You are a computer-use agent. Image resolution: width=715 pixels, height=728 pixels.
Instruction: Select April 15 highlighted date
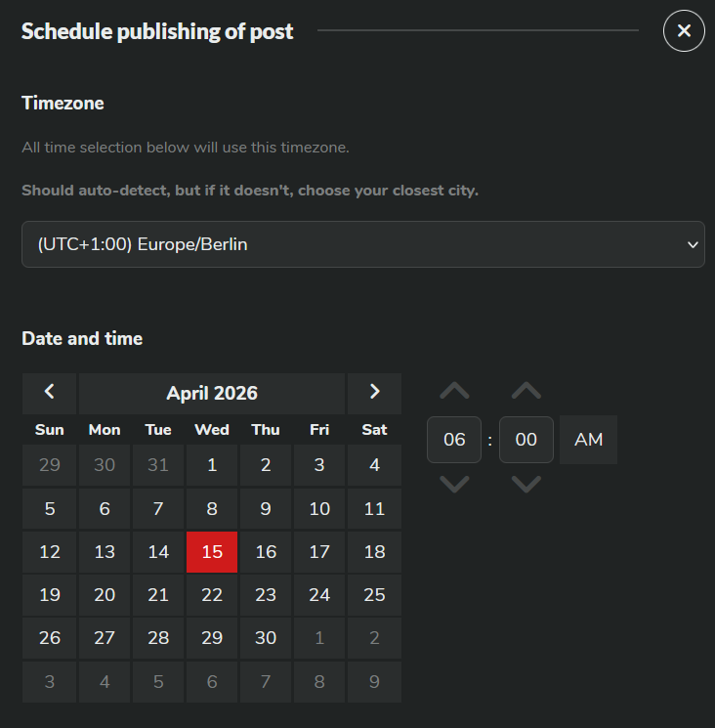(x=212, y=552)
